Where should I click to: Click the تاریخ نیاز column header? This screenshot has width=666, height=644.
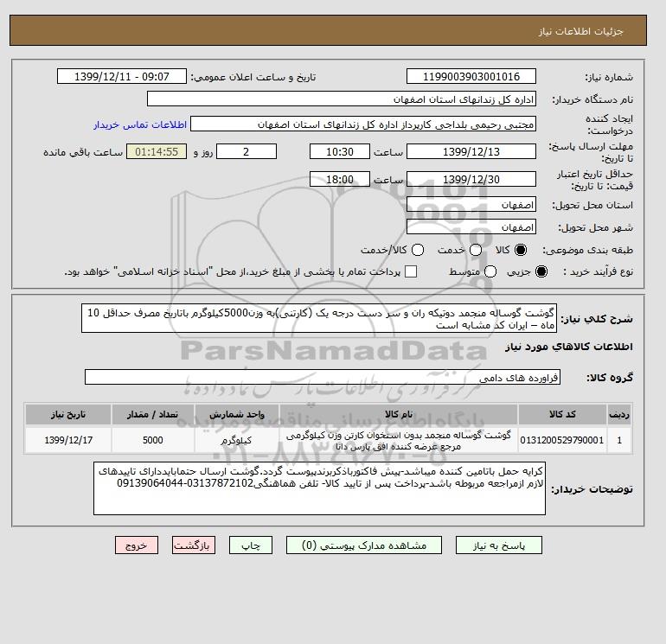tap(68, 414)
